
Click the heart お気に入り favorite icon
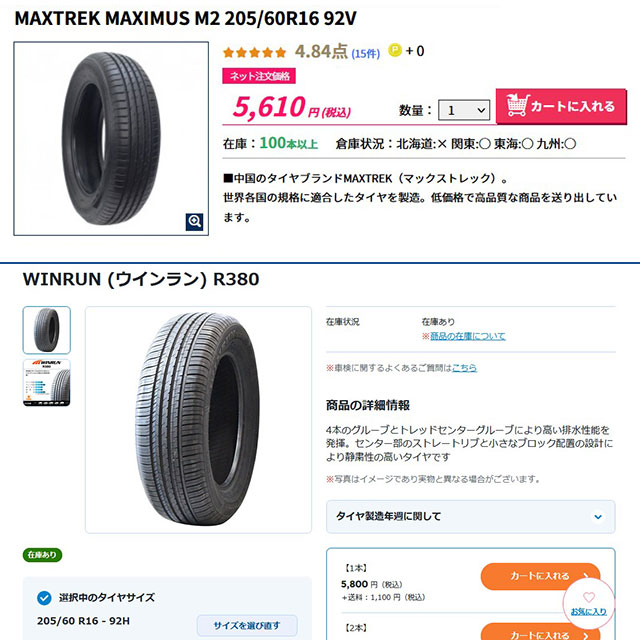coord(589,597)
